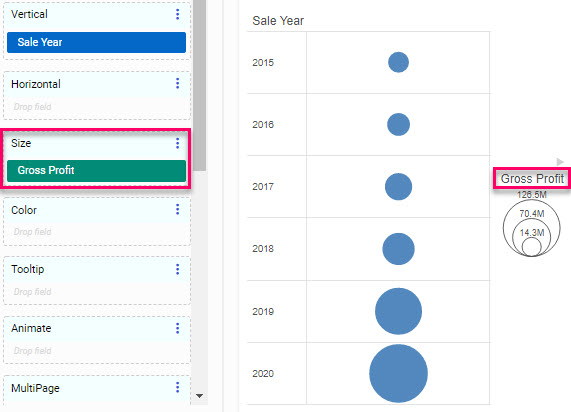
Task: Expand the legend panel arrow
Action: coord(560,162)
